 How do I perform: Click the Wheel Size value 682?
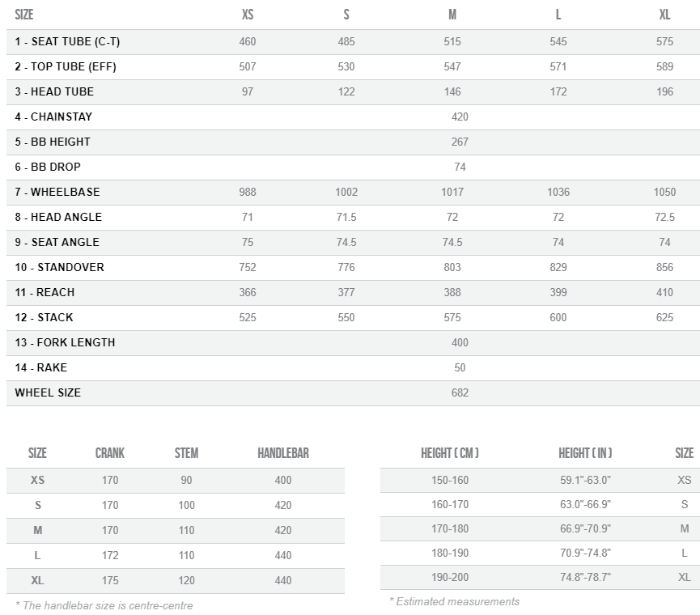pyautogui.click(x=460, y=392)
